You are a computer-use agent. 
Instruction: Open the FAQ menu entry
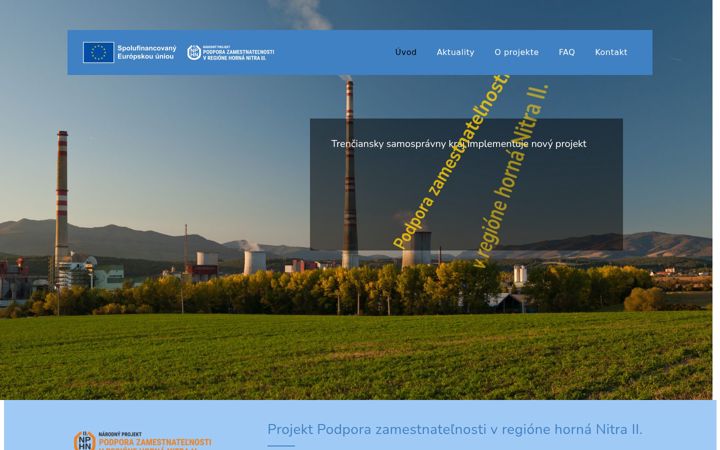pyautogui.click(x=566, y=52)
